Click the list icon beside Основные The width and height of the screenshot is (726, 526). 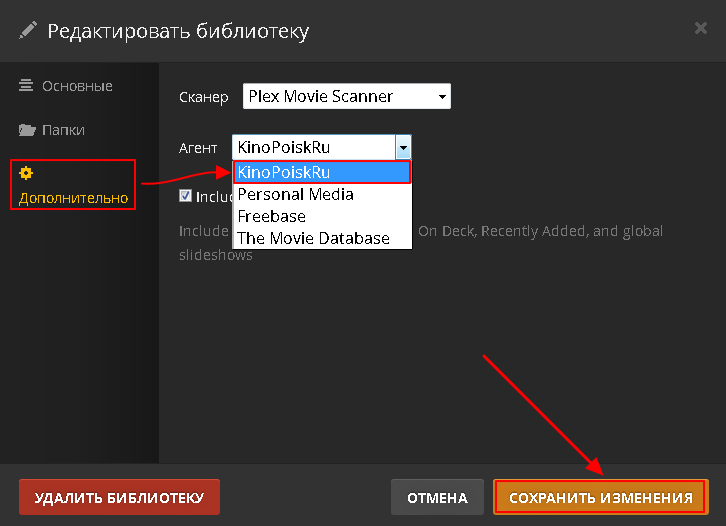coord(26,86)
